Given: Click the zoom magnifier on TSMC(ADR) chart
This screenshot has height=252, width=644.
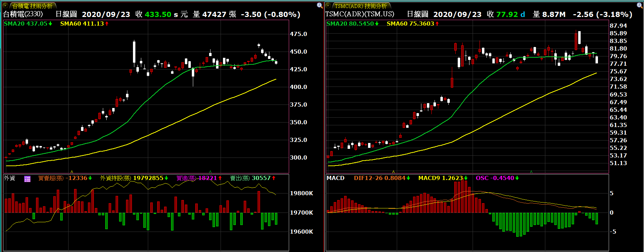Looking at the screenshot, I should [x=639, y=5].
